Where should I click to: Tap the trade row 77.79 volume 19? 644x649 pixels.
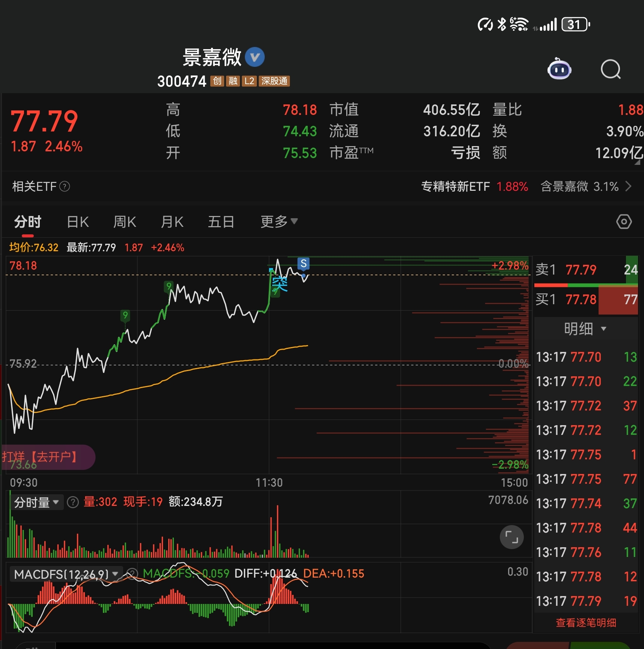[x=586, y=601]
